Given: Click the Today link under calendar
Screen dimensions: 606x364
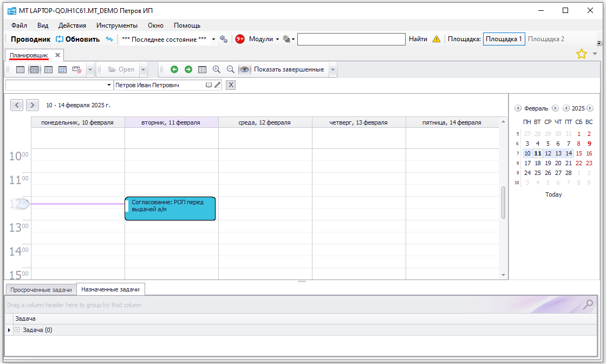Looking at the screenshot, I should [x=553, y=194].
